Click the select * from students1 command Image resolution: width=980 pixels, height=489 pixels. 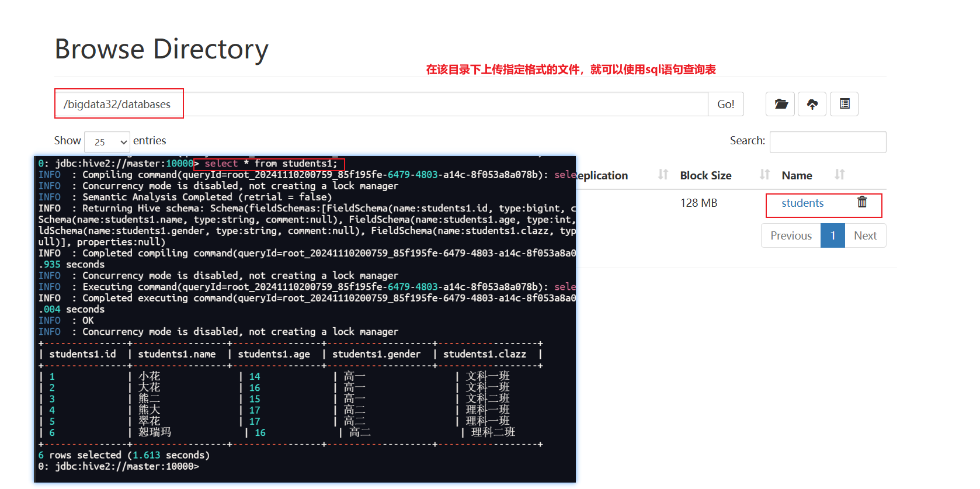pyautogui.click(x=271, y=164)
